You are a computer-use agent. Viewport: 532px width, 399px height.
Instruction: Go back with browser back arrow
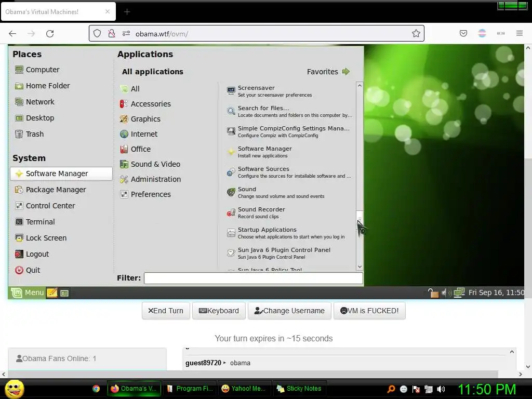click(12, 34)
